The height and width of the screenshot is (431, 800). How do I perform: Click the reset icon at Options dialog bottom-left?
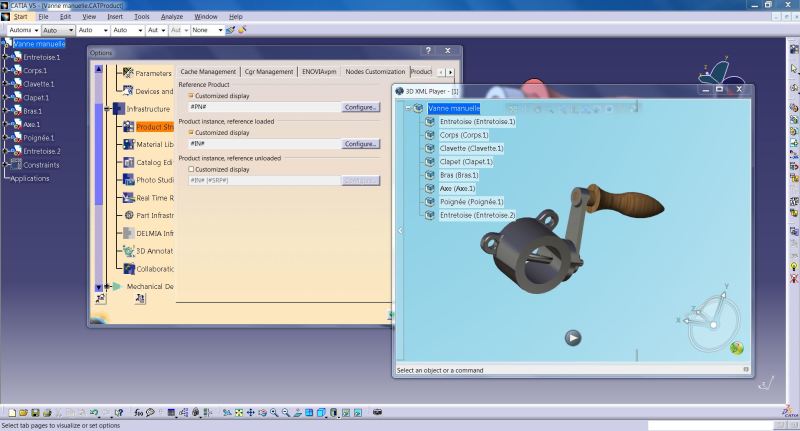[101, 298]
